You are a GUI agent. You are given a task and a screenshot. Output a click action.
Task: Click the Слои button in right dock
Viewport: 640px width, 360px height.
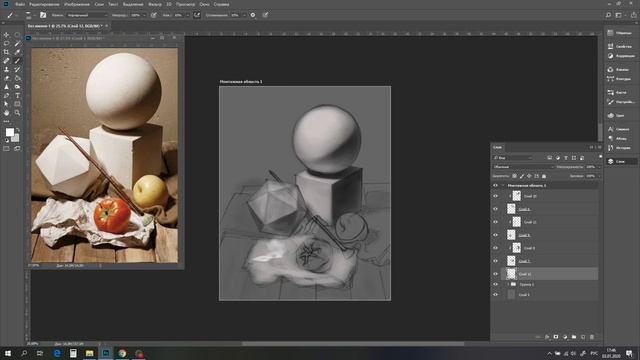click(x=621, y=162)
